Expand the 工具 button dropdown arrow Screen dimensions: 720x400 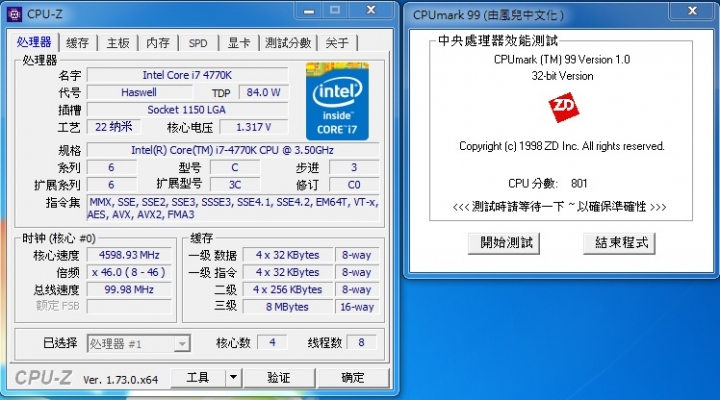coord(233,377)
